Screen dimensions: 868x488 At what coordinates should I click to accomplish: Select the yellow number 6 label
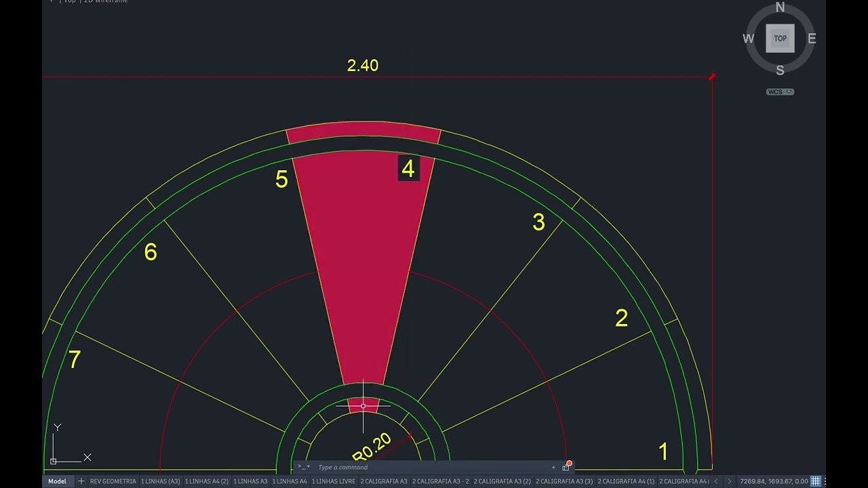(x=151, y=252)
